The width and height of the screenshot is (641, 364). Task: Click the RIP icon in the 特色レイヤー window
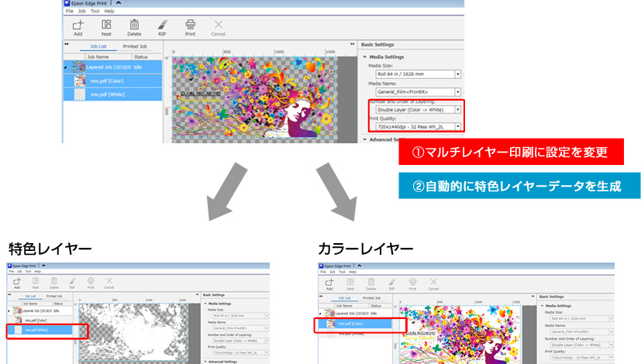pyautogui.click(x=72, y=281)
